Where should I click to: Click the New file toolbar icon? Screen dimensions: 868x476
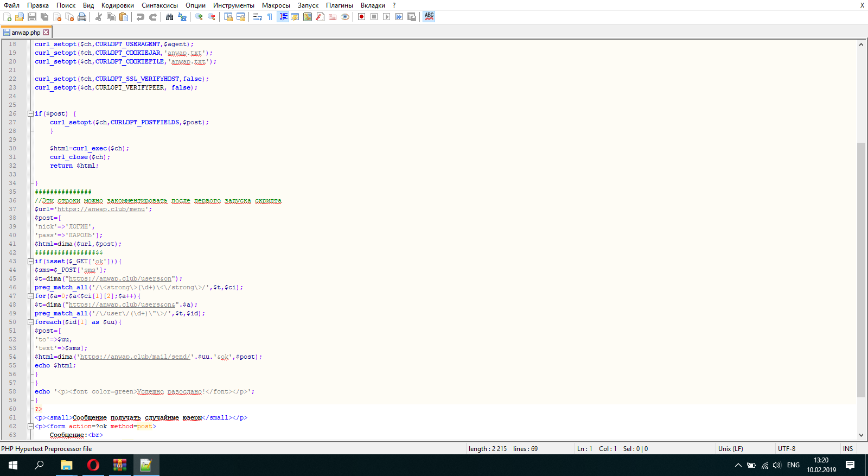pyautogui.click(x=7, y=17)
